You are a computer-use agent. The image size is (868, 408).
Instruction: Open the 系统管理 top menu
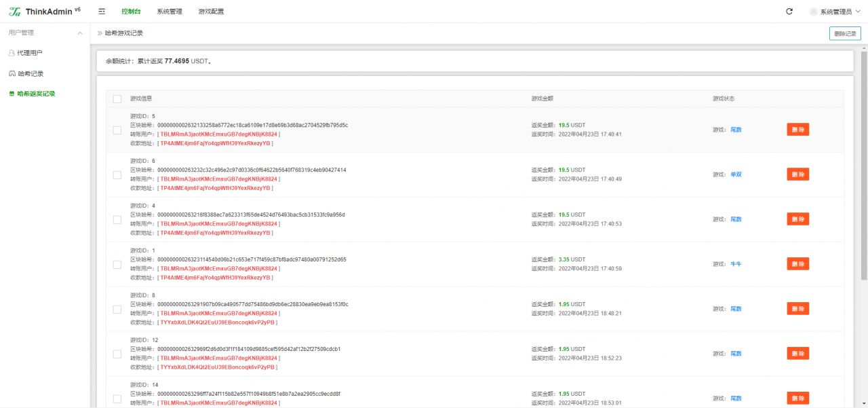point(169,12)
